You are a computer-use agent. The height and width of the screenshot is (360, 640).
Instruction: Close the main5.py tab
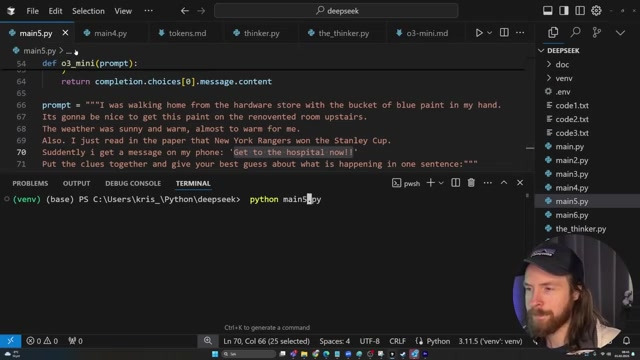[x=65, y=33]
